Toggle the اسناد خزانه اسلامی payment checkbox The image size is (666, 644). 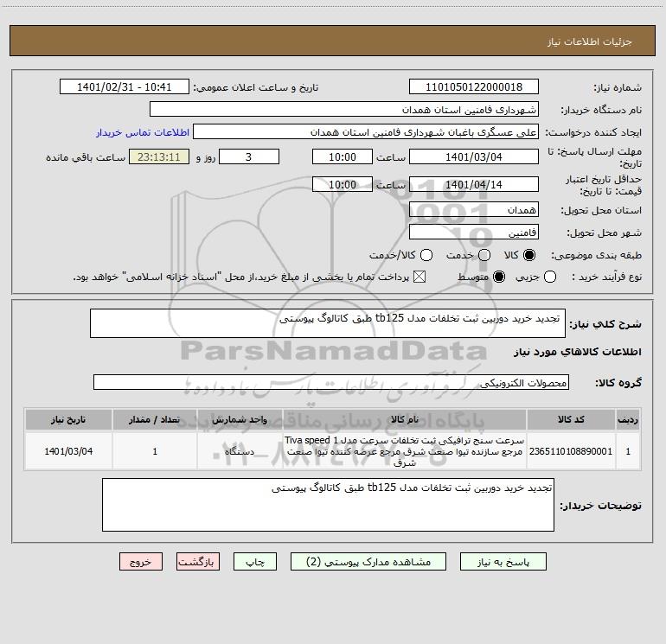[419, 277]
